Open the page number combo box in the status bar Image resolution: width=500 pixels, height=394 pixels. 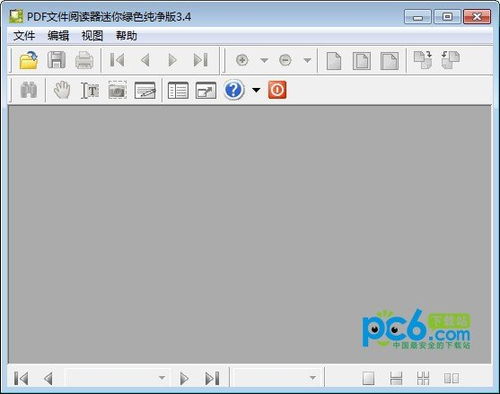pos(117,378)
